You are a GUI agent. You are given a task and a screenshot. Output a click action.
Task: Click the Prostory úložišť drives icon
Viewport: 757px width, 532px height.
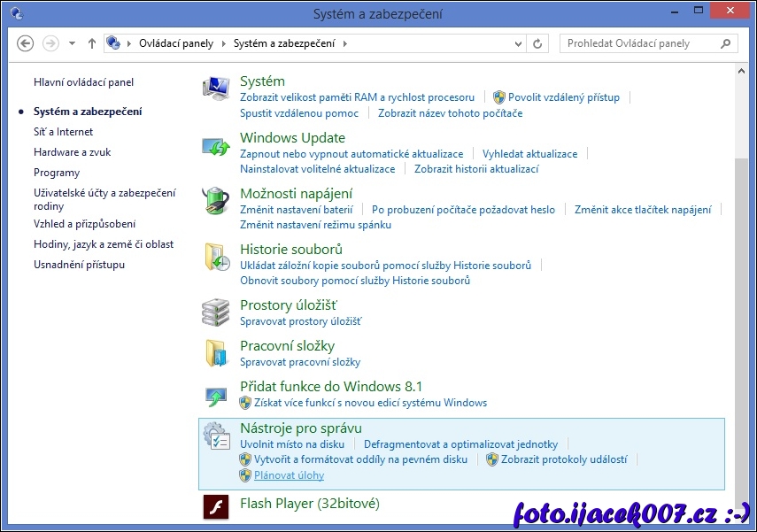click(x=216, y=312)
